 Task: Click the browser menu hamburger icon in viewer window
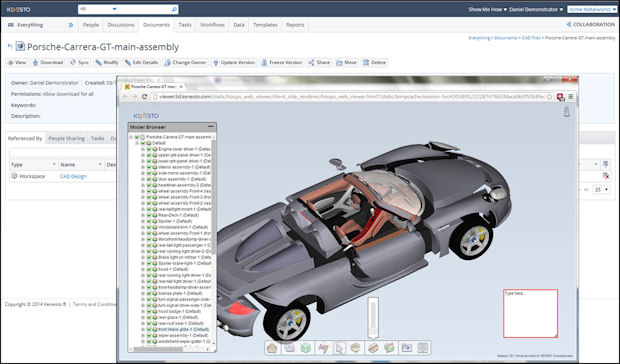pos(571,96)
